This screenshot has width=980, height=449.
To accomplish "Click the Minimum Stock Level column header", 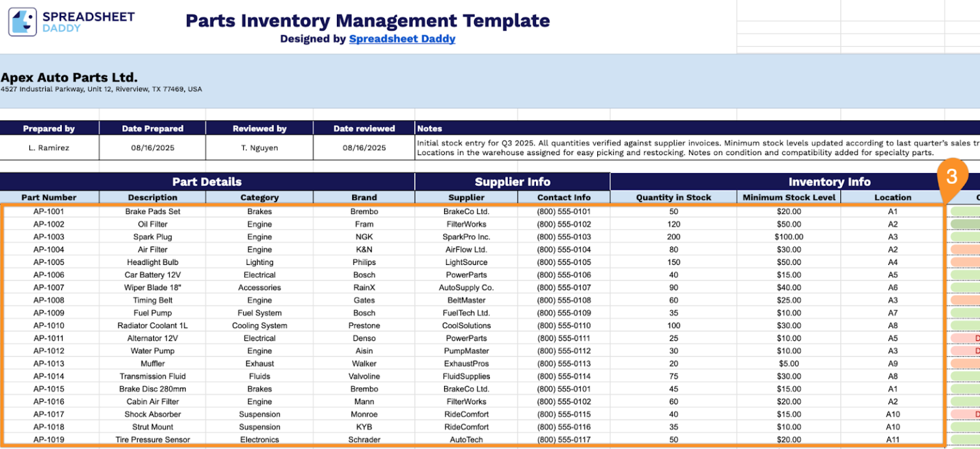I will [x=789, y=197].
